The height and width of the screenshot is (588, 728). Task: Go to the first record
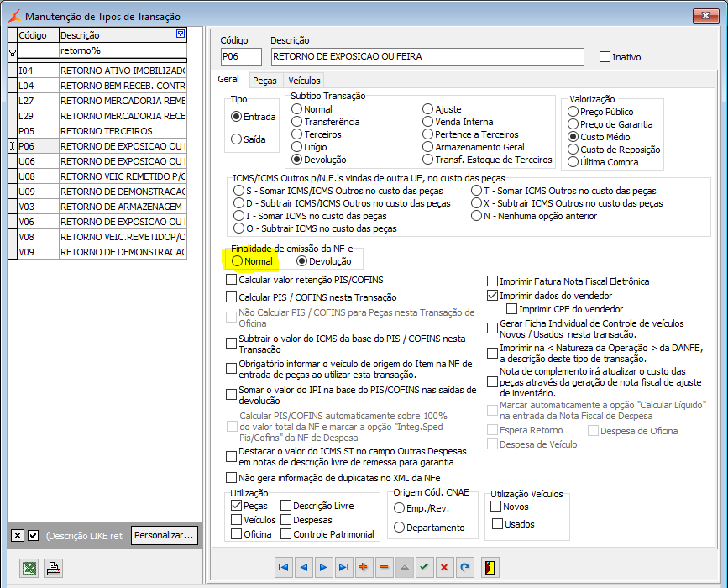point(283,567)
